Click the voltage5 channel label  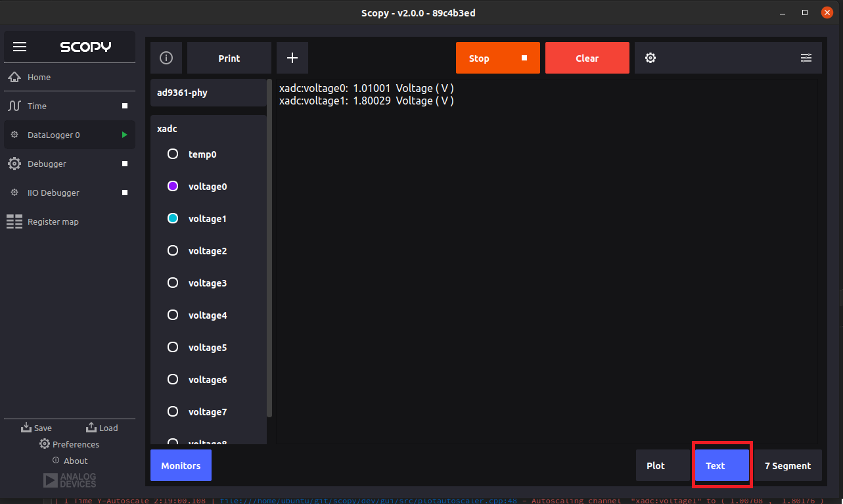208,347
